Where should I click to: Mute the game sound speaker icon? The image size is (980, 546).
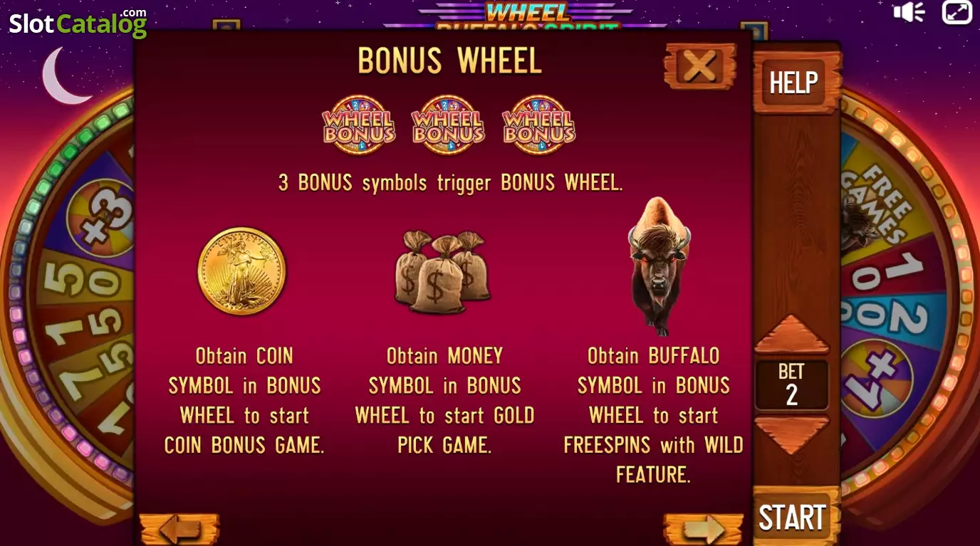tap(909, 12)
